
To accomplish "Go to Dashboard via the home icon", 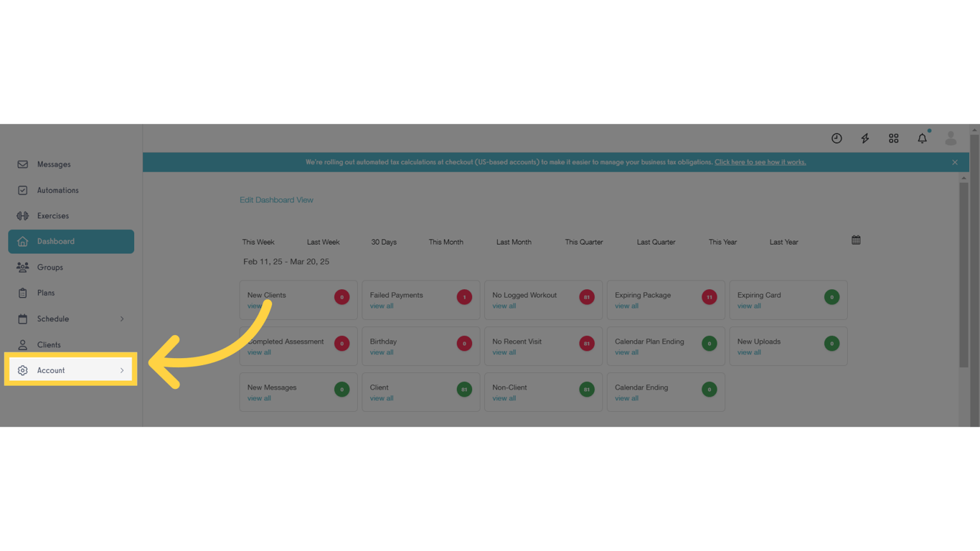I will pos(23,242).
